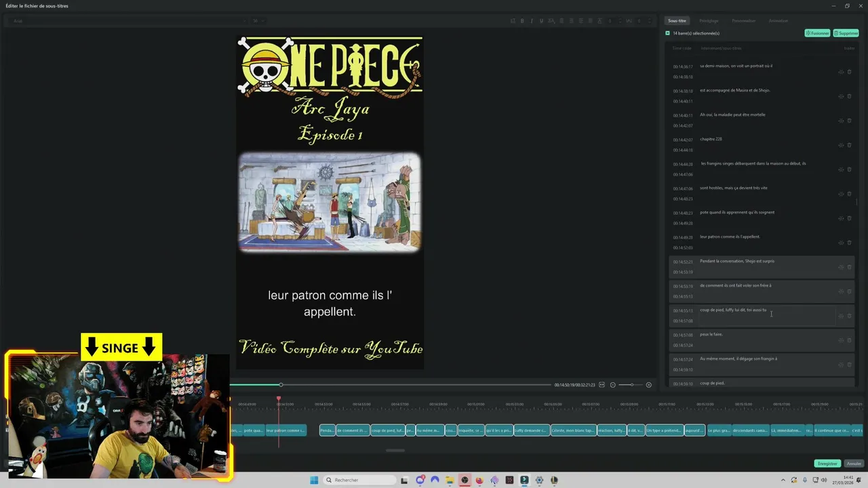Delete the 'sa demi-maison' subtitle row
The image size is (868, 488).
pos(849,72)
